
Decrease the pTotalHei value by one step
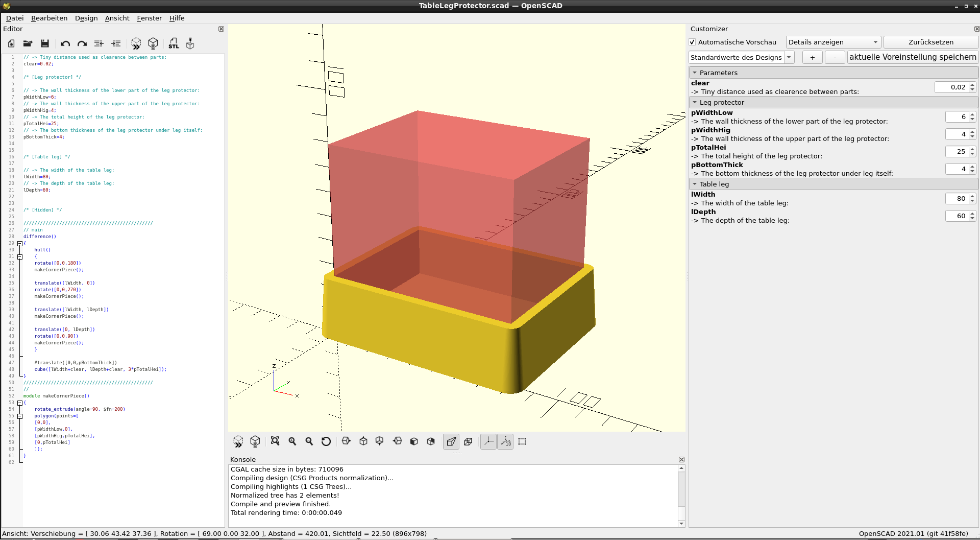tap(972, 154)
